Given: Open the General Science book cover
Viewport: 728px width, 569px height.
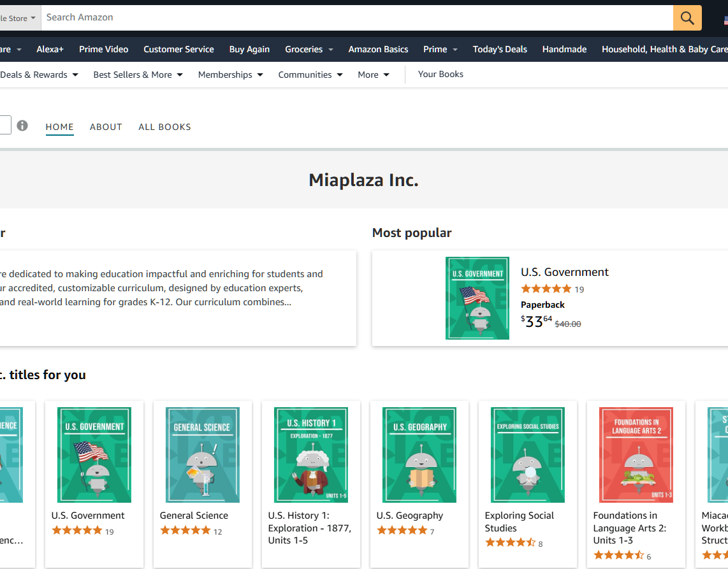Looking at the screenshot, I should [x=203, y=455].
